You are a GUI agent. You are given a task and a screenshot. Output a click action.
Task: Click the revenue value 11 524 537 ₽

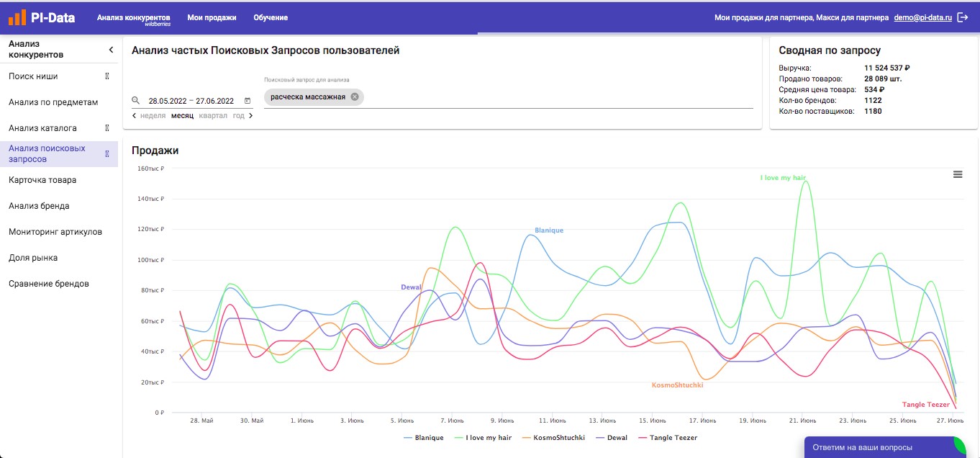pyautogui.click(x=887, y=68)
